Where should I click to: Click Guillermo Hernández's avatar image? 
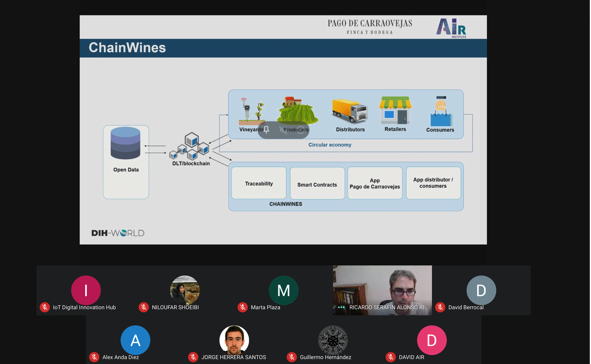(333, 340)
